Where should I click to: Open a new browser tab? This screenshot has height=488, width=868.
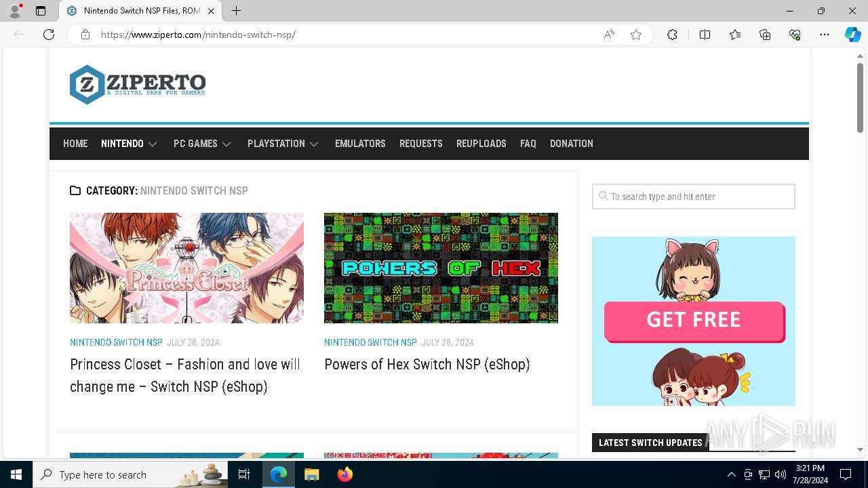tap(236, 11)
